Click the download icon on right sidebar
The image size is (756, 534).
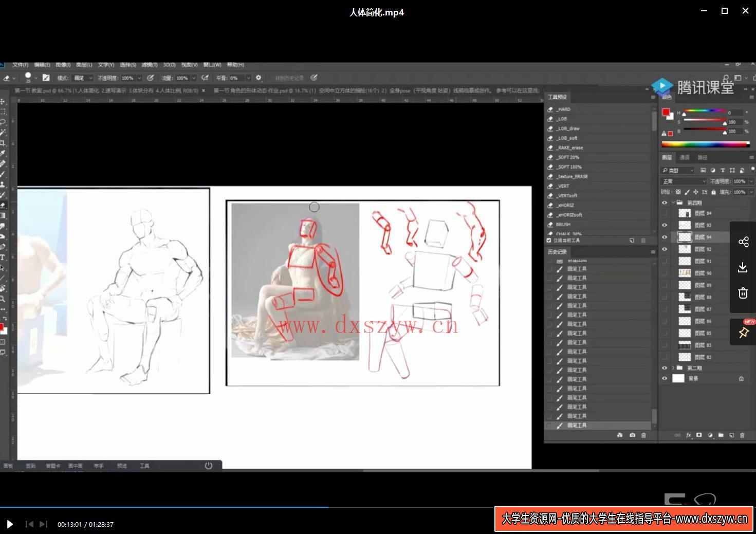point(743,267)
